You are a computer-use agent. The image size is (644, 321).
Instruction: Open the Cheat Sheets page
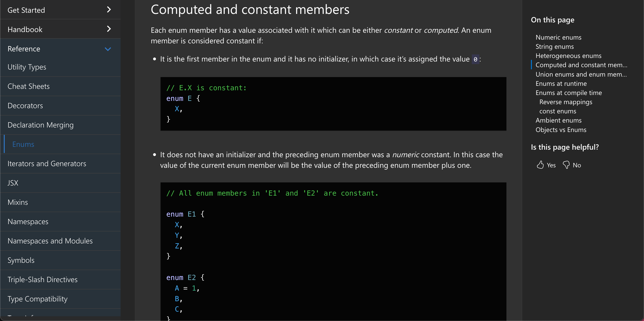click(29, 86)
